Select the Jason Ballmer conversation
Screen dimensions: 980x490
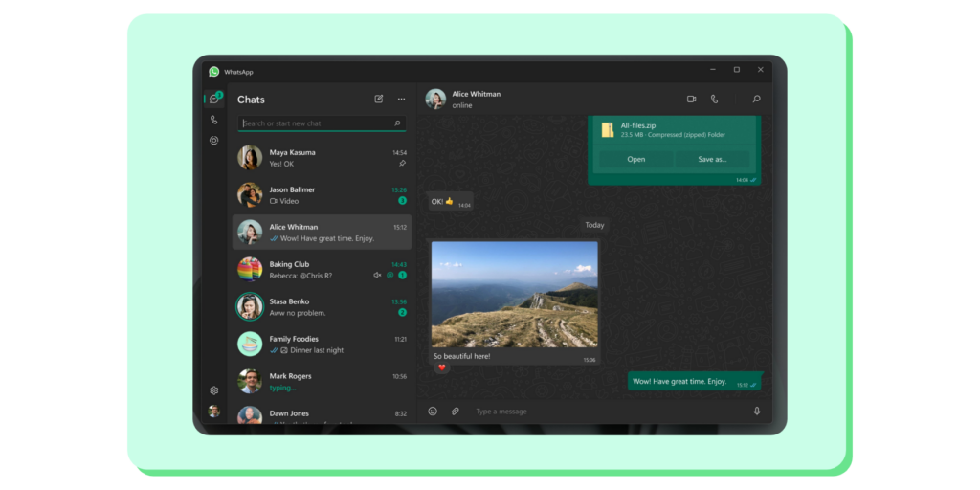pyautogui.click(x=323, y=195)
